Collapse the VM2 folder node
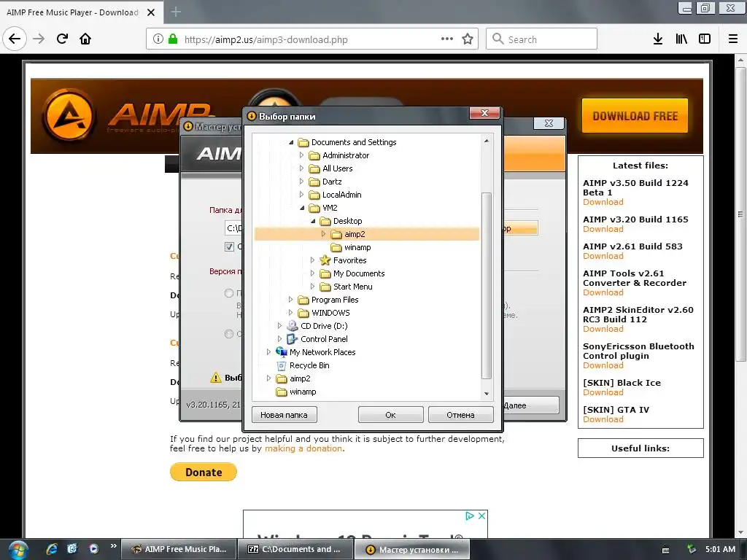The height and width of the screenshot is (560, 747). (302, 208)
